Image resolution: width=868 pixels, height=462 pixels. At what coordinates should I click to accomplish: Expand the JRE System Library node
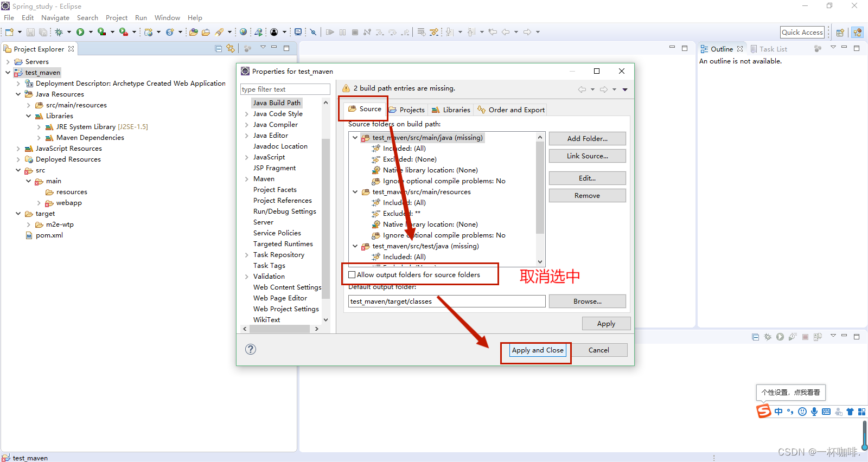pyautogui.click(x=39, y=127)
